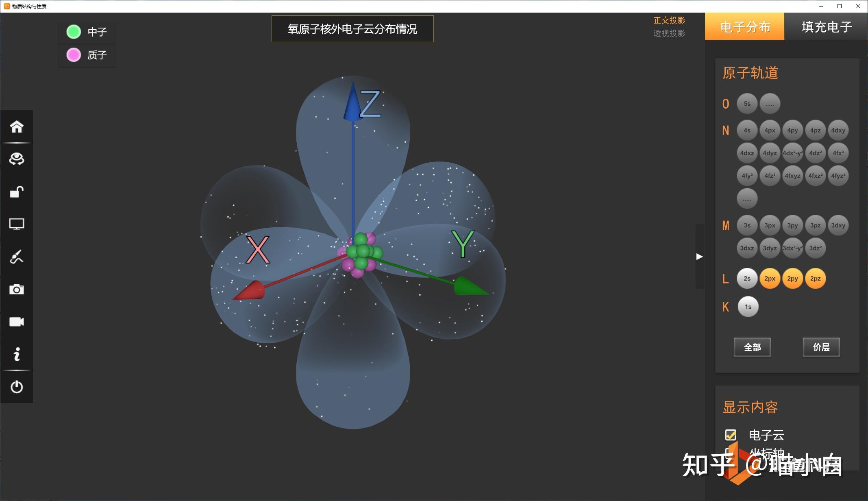Toggle the 电子云 checkbox
The height and width of the screenshot is (501, 868).
[731, 435]
